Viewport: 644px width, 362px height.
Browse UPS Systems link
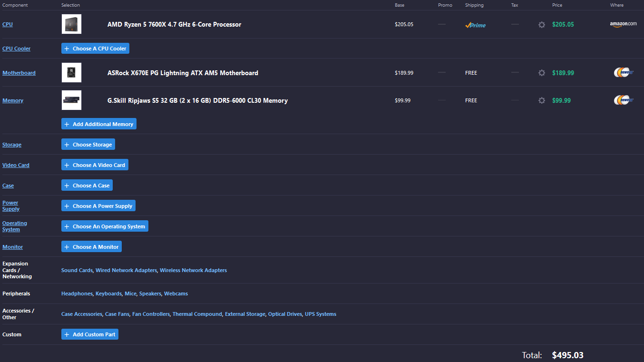321,314
